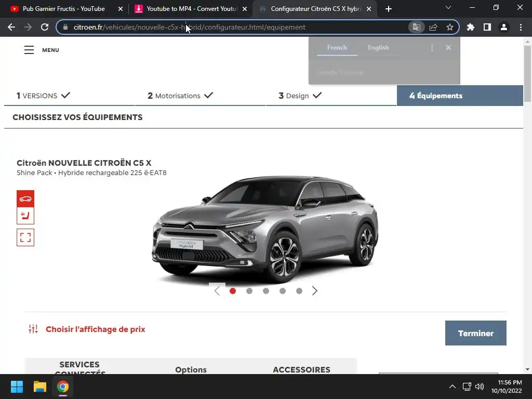Open network icon in system tray
Screen dimensions: 532x399
pos(467,387)
